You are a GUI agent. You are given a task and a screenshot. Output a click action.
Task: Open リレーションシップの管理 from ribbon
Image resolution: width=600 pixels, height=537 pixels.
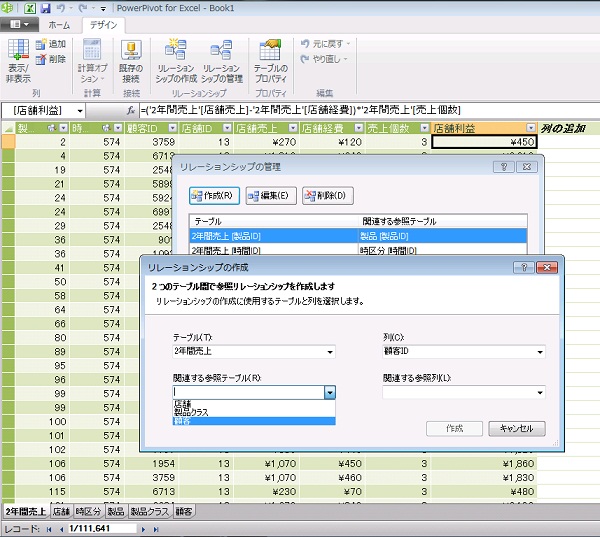pyautogui.click(x=221, y=58)
